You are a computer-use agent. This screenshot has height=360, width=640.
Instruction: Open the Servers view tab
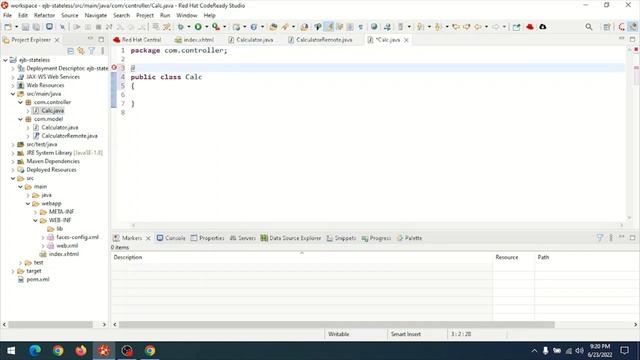tap(243, 238)
